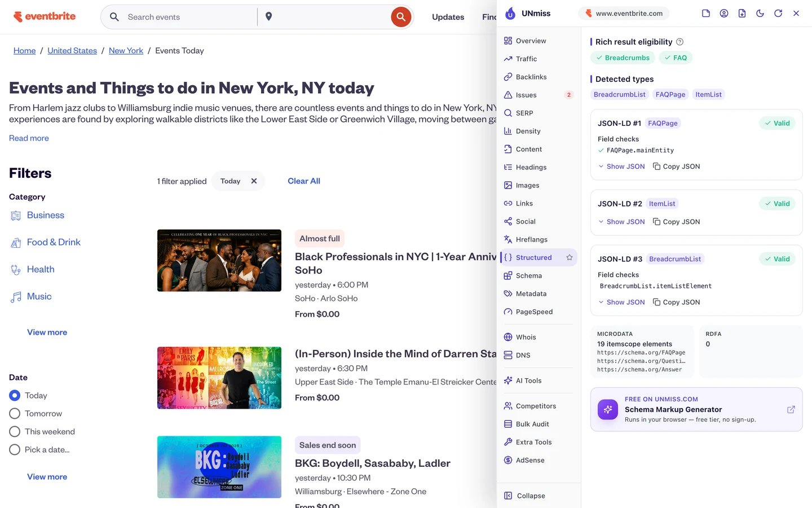This screenshot has width=812, height=508.
Task: Expand Show JSON for JSON-LD #2 ItemList
Action: [621, 222]
